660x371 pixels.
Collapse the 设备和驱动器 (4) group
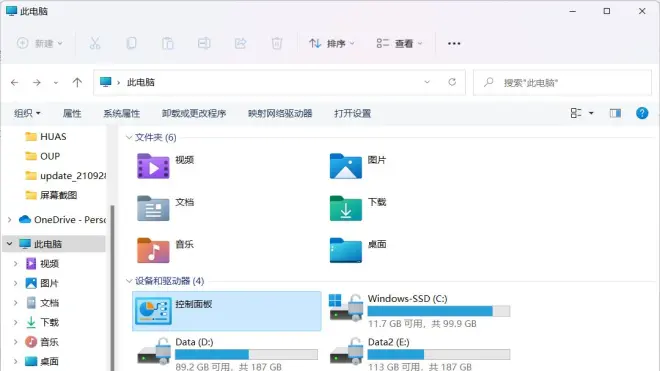pos(129,281)
